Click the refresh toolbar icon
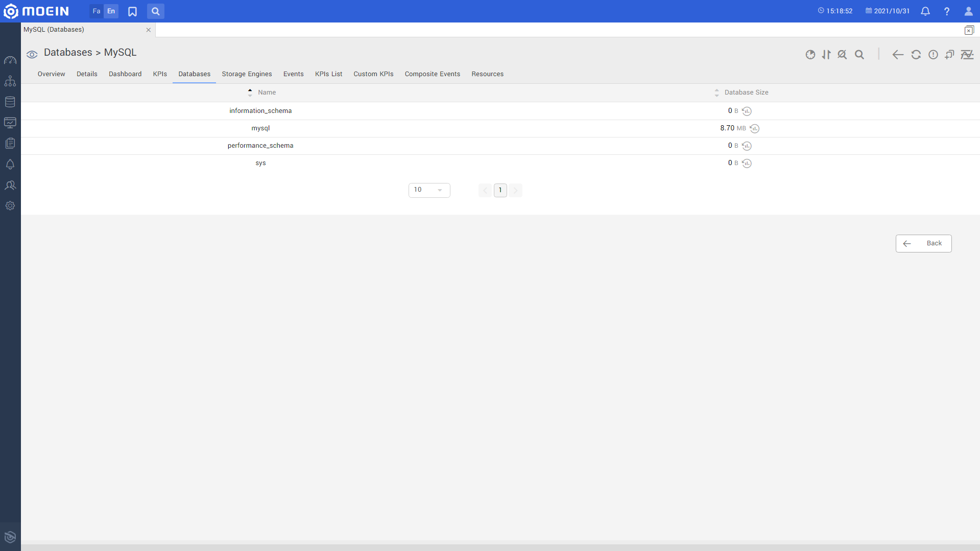The image size is (980, 551). coord(916,55)
